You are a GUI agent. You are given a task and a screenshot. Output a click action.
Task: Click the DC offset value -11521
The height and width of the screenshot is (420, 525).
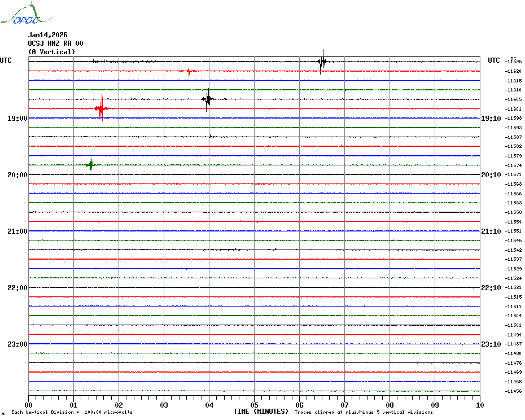tap(513, 287)
